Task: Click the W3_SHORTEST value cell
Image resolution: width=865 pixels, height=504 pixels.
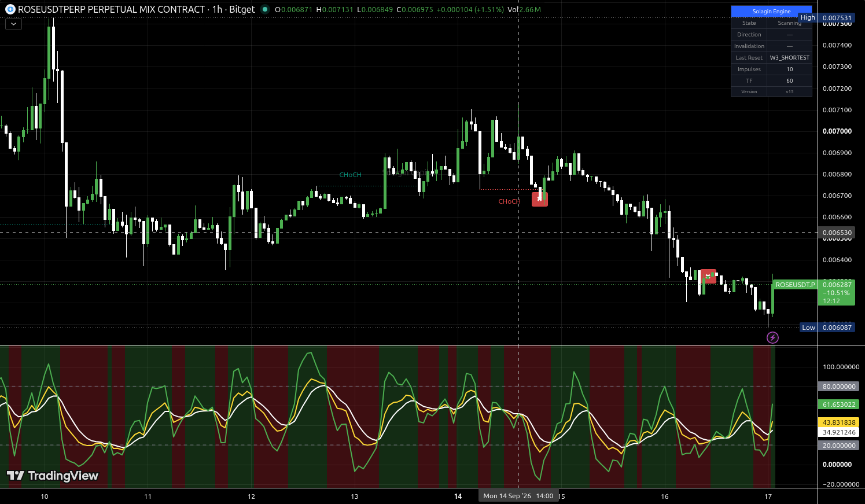Action: click(790, 58)
